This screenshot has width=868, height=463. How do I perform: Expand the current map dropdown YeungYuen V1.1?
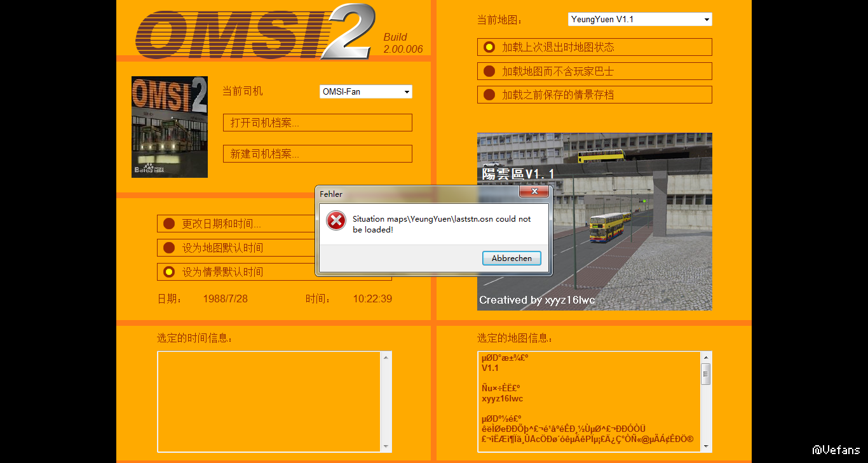(640, 20)
